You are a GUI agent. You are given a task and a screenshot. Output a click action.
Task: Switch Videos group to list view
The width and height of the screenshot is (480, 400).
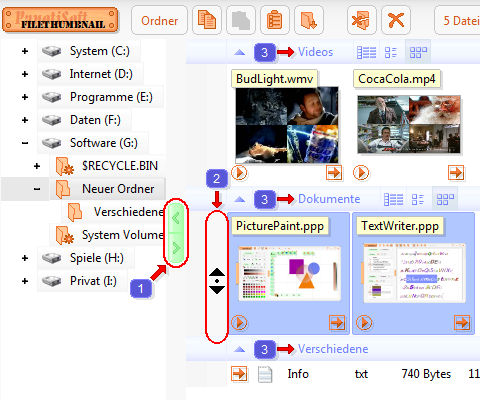click(391, 52)
